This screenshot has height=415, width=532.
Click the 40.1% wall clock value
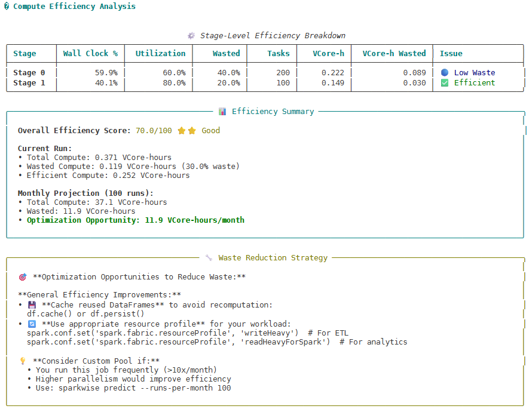[106, 83]
